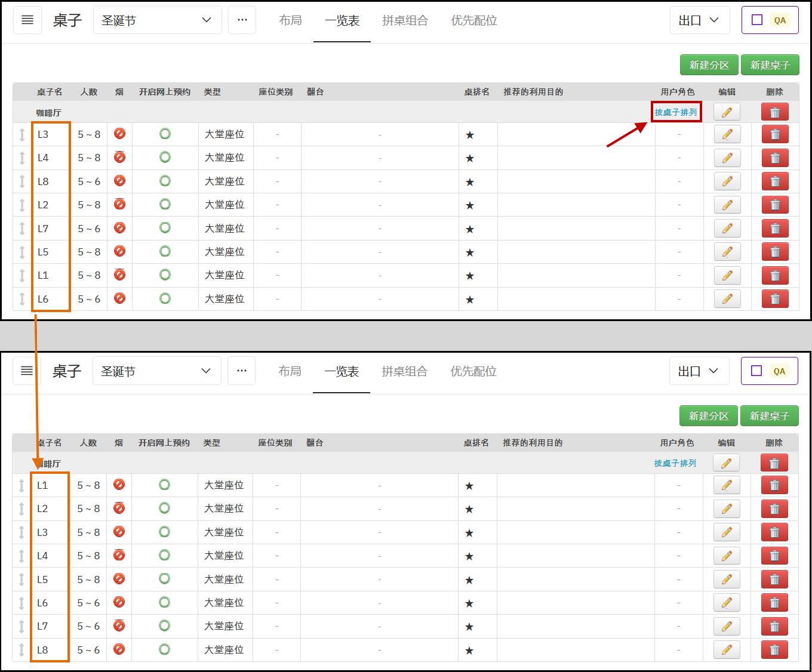Click the star icon for L8 in upper panel
The height and width of the screenshot is (672, 812).
(470, 182)
